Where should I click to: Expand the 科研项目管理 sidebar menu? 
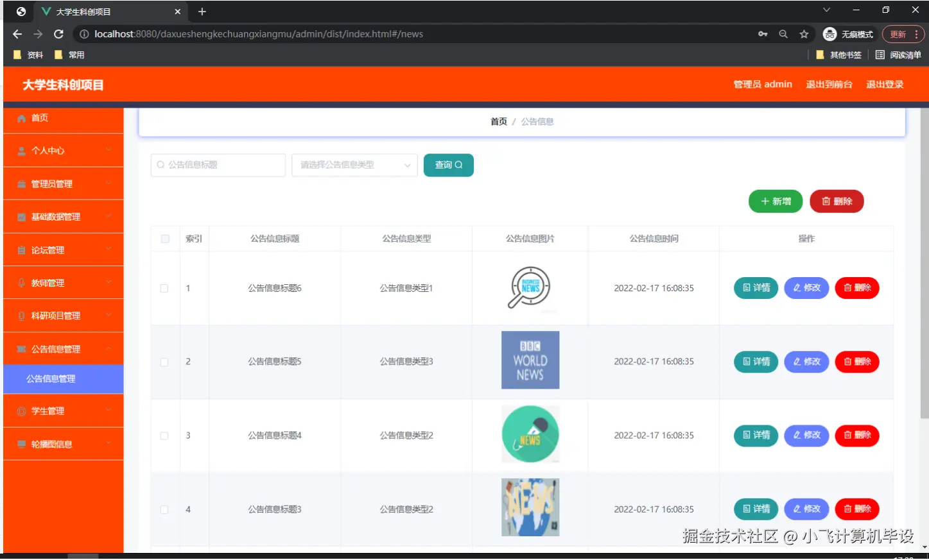63,316
